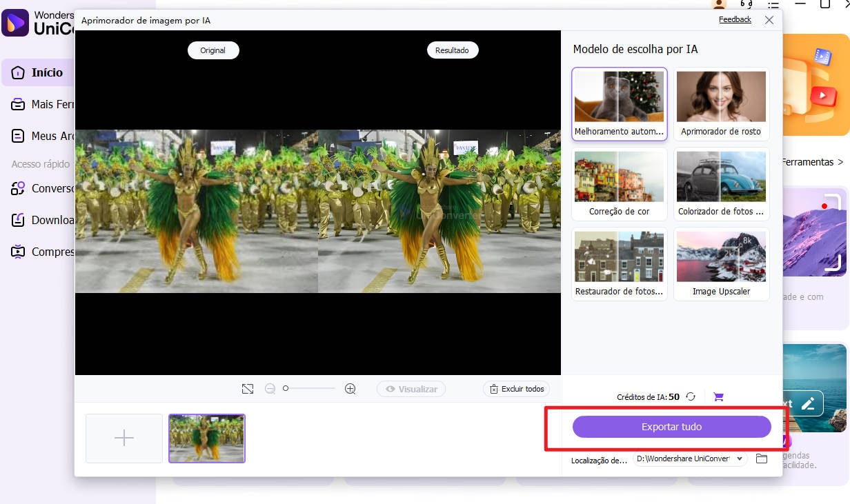
Task: Open the main menu list icon
Action: pos(773,4)
